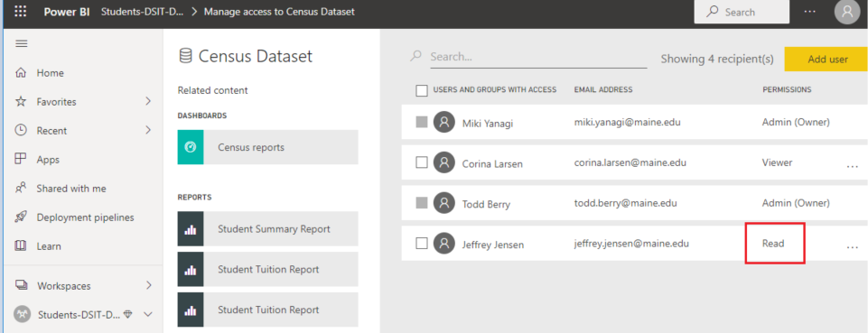868x333 pixels.
Task: Click Miki Yanagi's avatar icon
Action: [443, 122]
